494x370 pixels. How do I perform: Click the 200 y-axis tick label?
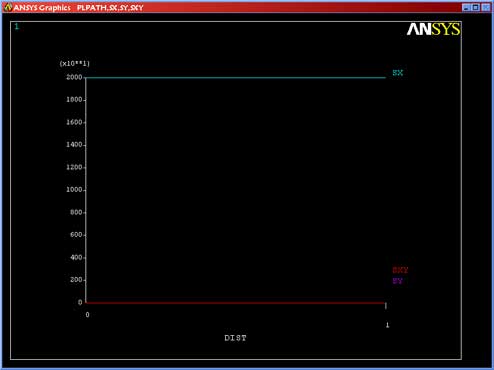tap(76, 280)
